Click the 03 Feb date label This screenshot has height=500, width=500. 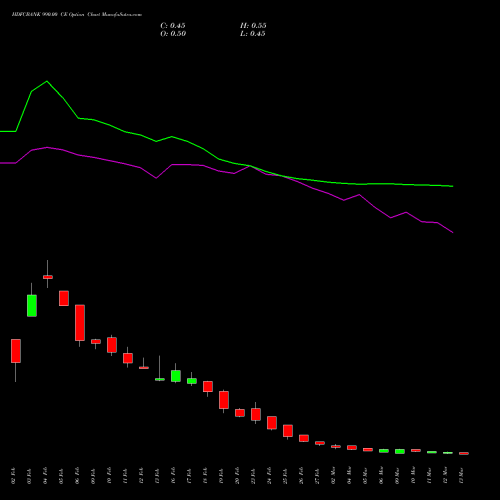(29, 476)
